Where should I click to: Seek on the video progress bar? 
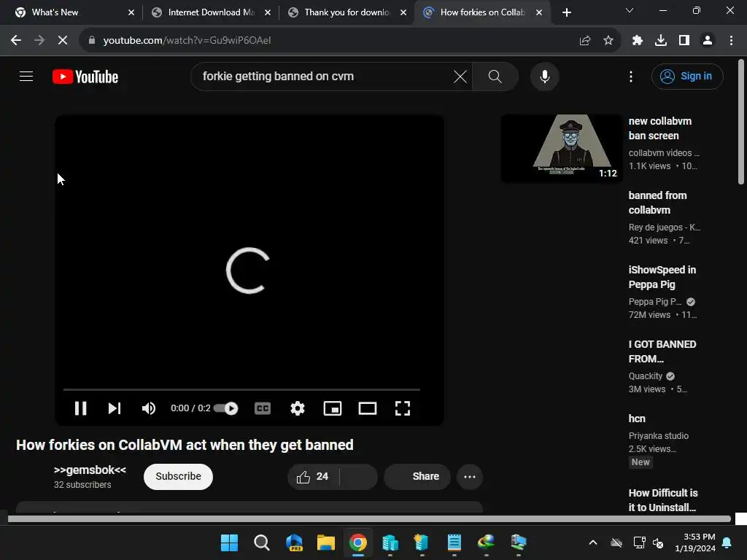click(x=241, y=389)
